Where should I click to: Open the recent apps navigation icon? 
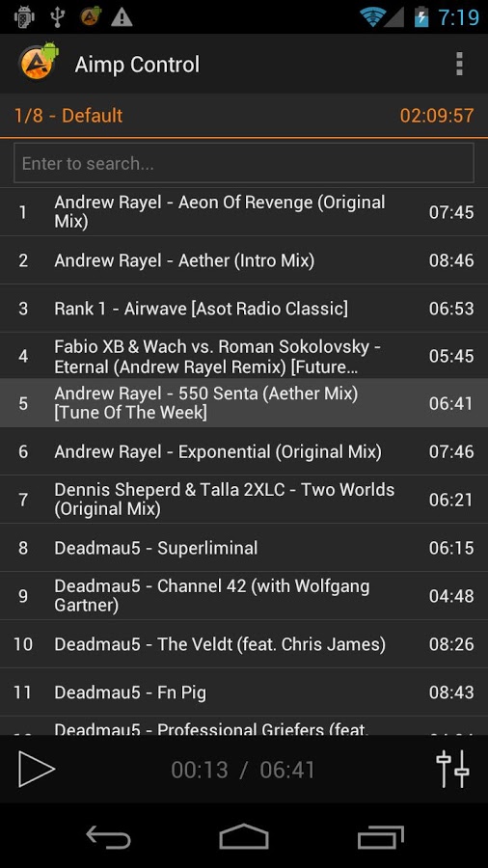click(381, 836)
